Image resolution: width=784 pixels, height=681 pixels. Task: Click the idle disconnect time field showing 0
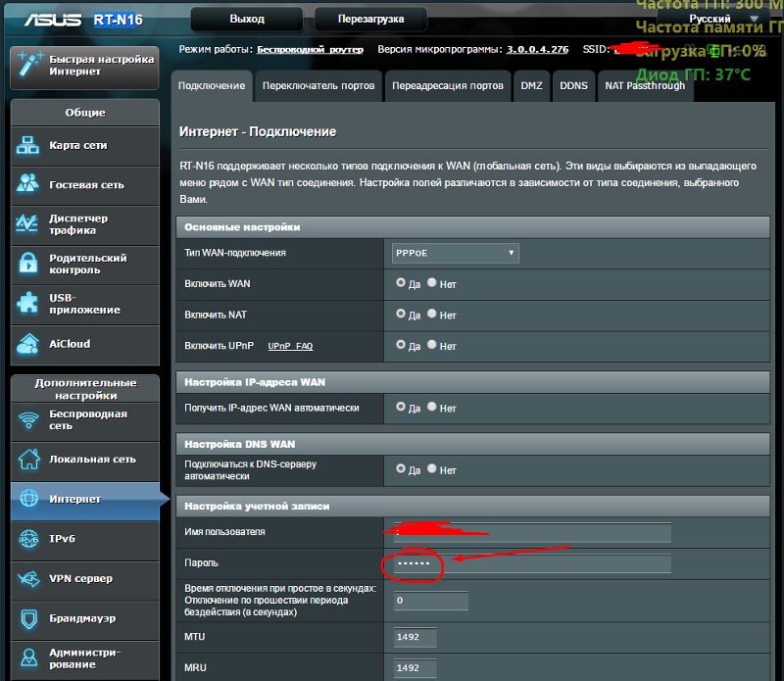[430, 601]
